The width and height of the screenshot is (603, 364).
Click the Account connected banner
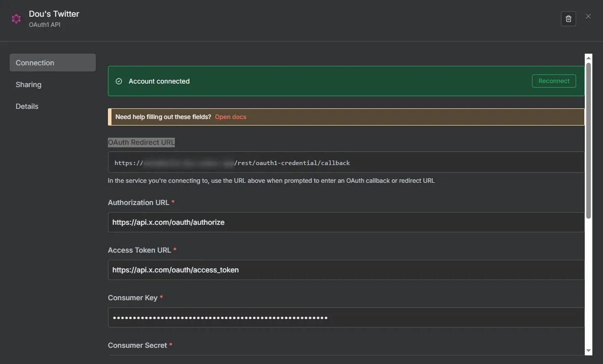[304, 81]
